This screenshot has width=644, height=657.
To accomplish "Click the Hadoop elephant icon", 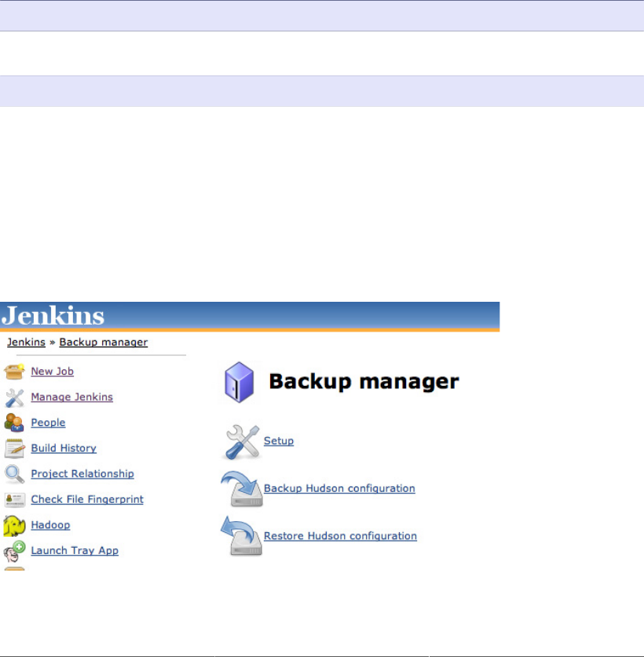I will coord(15,526).
